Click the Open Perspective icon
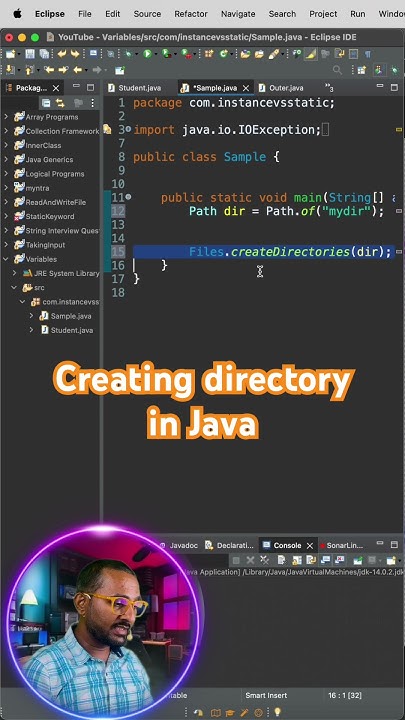The image size is (405, 720). click(x=361, y=70)
